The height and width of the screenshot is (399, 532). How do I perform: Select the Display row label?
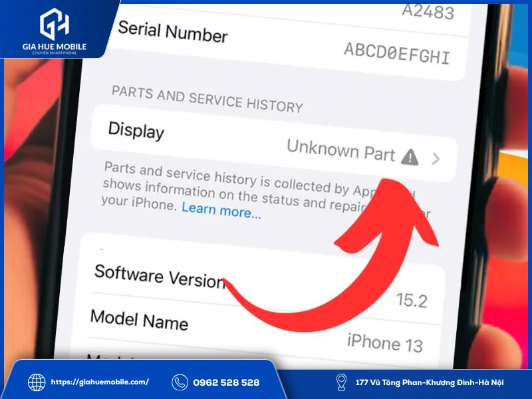click(x=136, y=130)
